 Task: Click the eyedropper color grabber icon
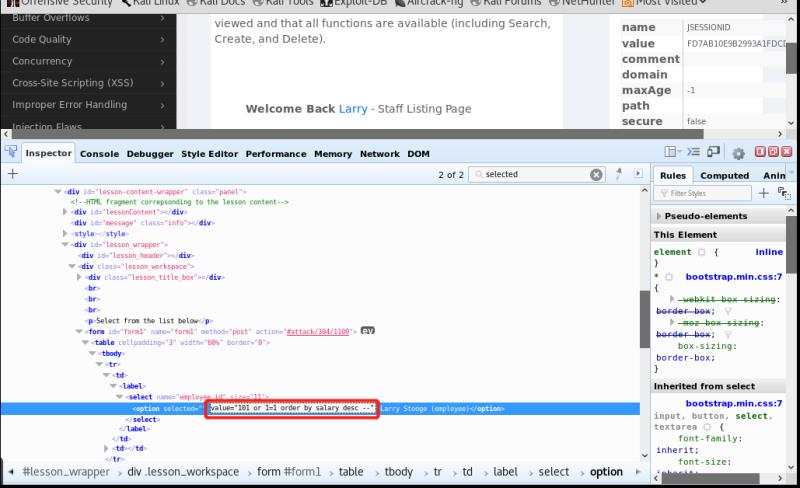(619, 174)
